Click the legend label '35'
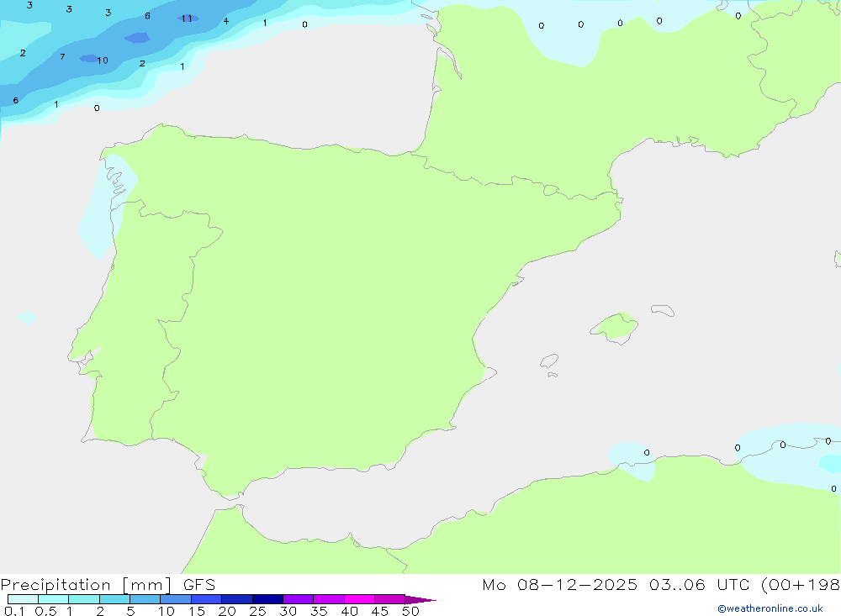Viewport: 841px width, 616px height. [x=319, y=611]
